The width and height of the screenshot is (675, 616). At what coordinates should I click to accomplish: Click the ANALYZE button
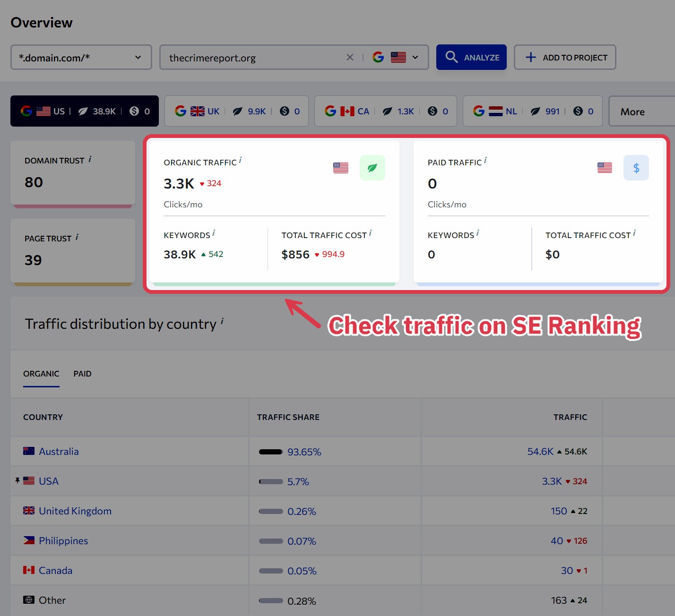(471, 57)
